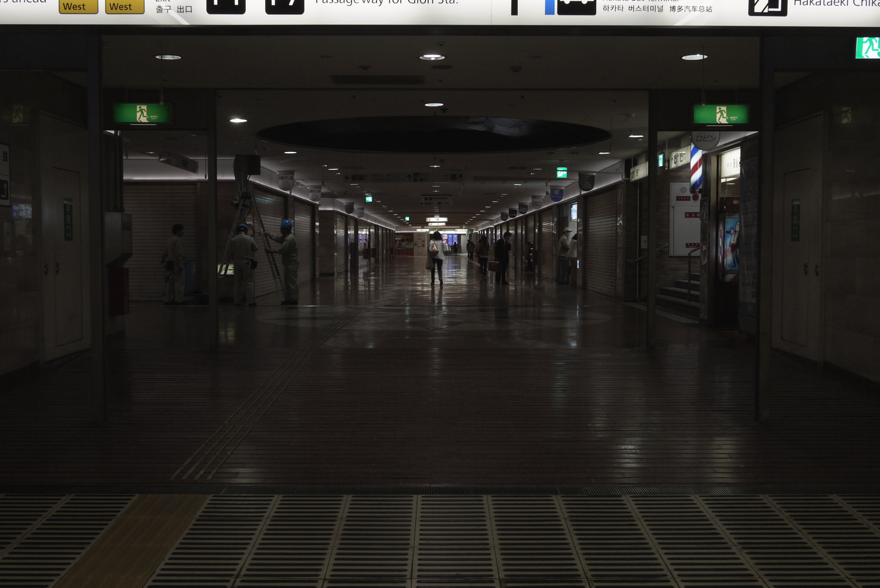Click the worker wearing the blue helmet
880x588 pixels.
pyautogui.click(x=285, y=262)
